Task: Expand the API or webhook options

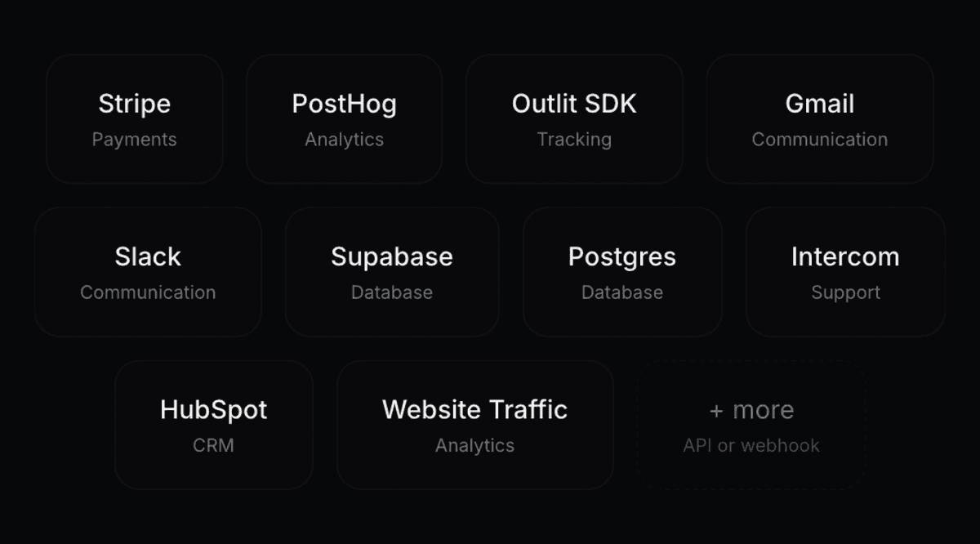Action: pyautogui.click(x=751, y=445)
